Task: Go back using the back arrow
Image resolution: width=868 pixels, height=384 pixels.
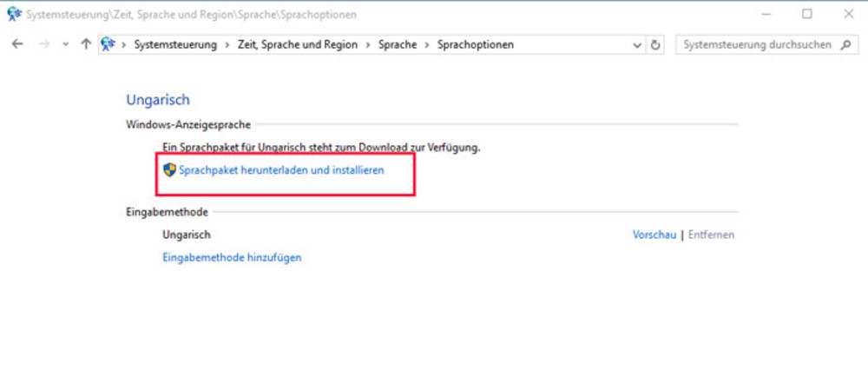Action: (x=17, y=44)
